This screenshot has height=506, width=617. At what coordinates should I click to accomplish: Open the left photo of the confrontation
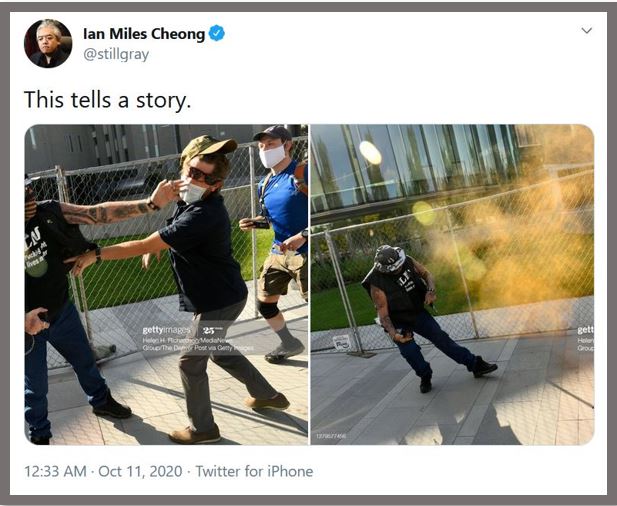tap(166, 284)
